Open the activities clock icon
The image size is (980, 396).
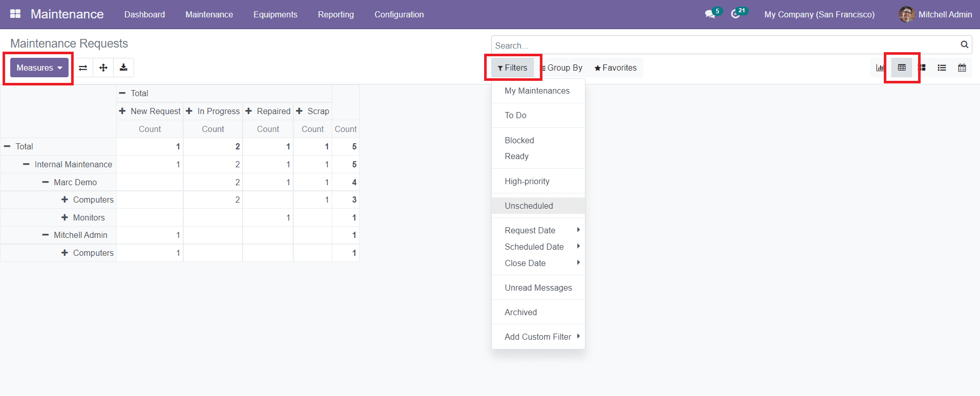[x=735, y=14]
